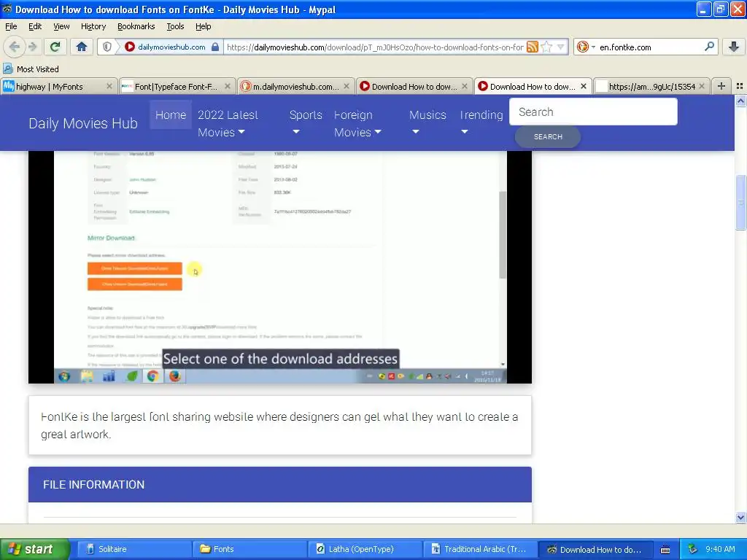Viewport: 747px width, 560px height.
Task: Click the video preview thumbnail
Action: coord(280,267)
